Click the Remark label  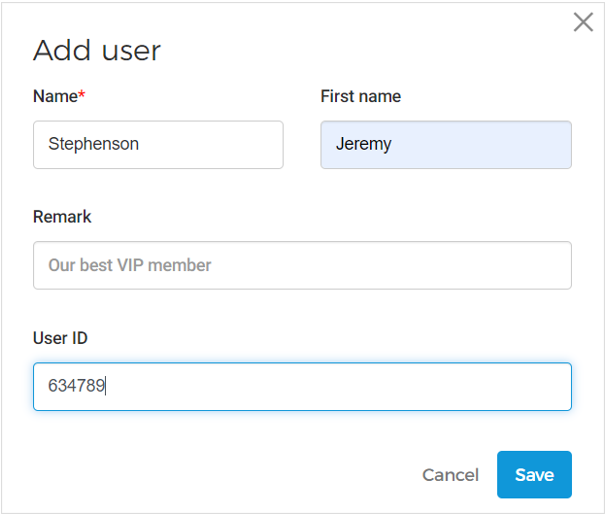click(x=62, y=217)
